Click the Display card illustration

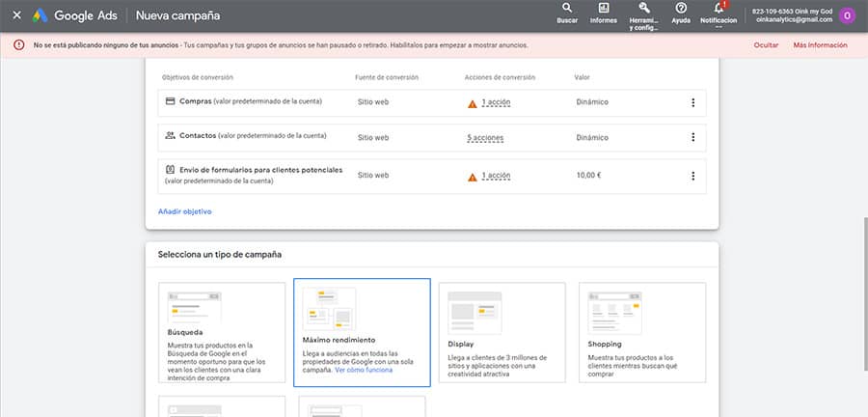click(x=475, y=313)
